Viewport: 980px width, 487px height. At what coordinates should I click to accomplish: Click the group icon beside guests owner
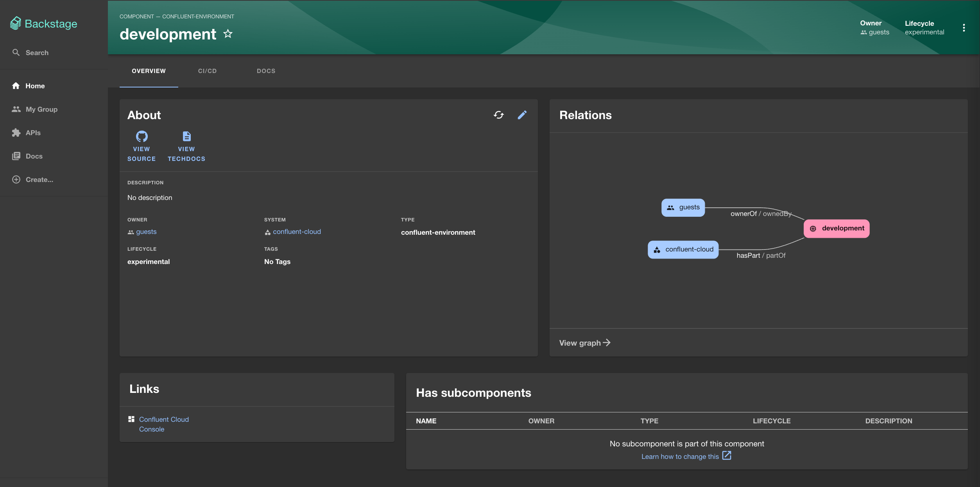click(131, 232)
